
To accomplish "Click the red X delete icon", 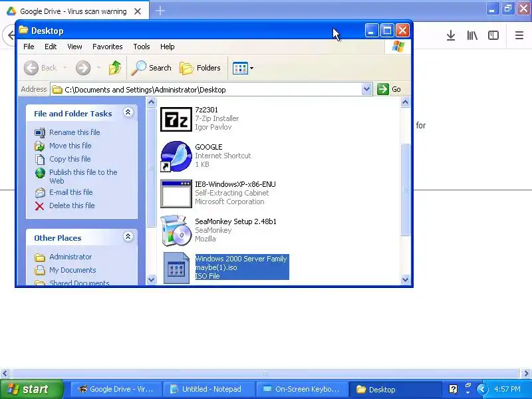I will pyautogui.click(x=40, y=206).
